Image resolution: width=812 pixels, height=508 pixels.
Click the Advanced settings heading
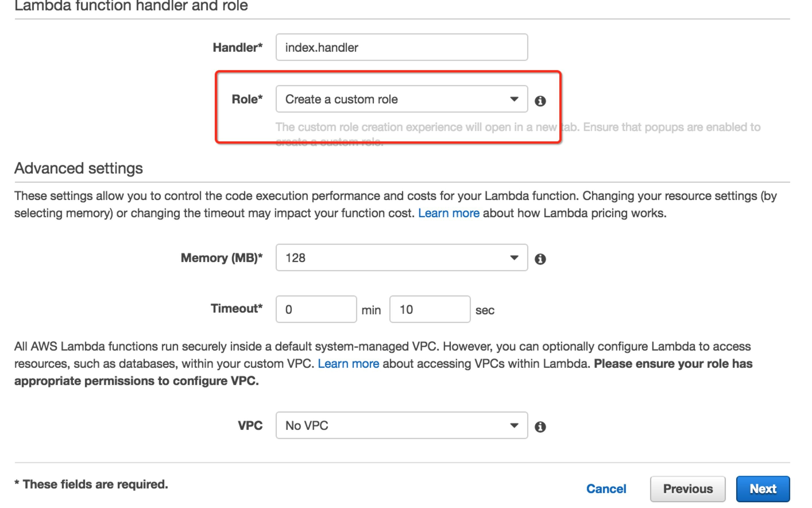(x=79, y=168)
